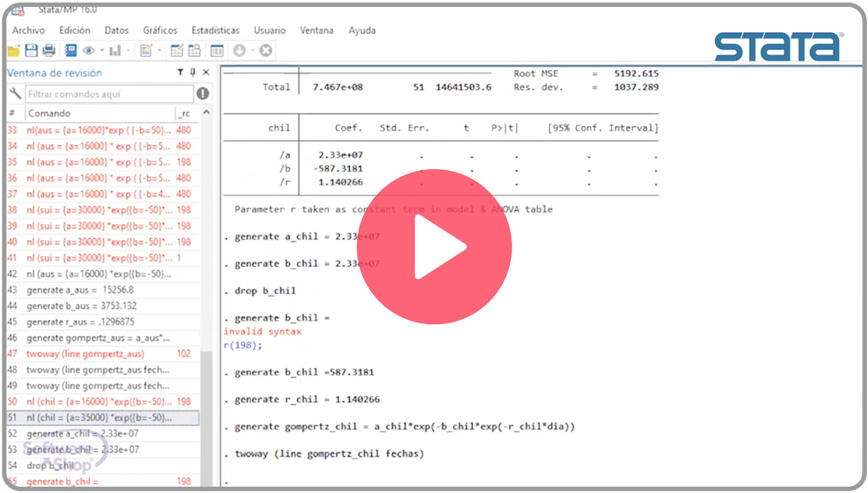Open the Viewer eye icon
868x493 pixels.
[89, 50]
